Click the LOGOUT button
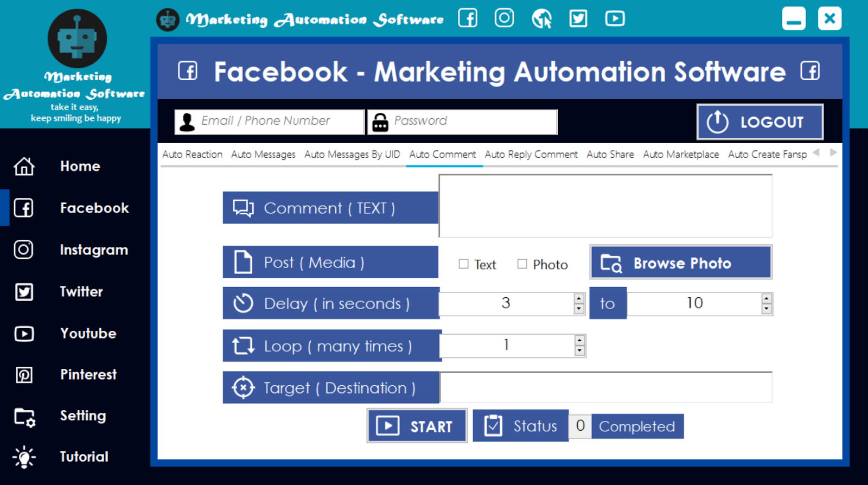Image resolution: width=868 pixels, height=485 pixels. [x=759, y=122]
